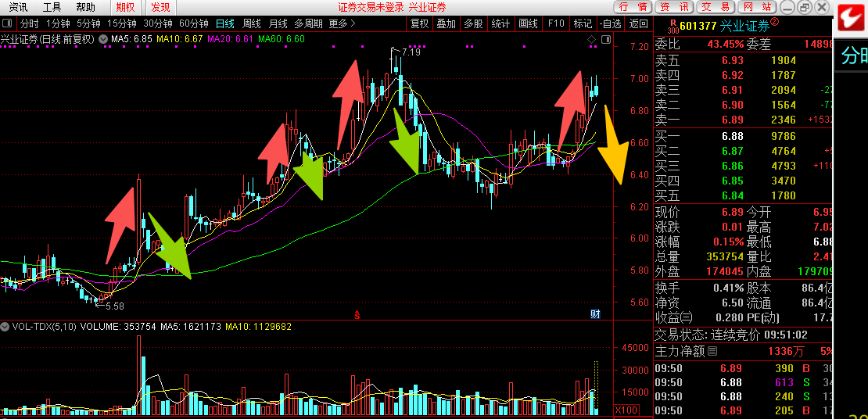Image resolution: width=868 pixels, height=419 pixels.
Task: Toggle the left sidebar panel icon
Action: 7,23
